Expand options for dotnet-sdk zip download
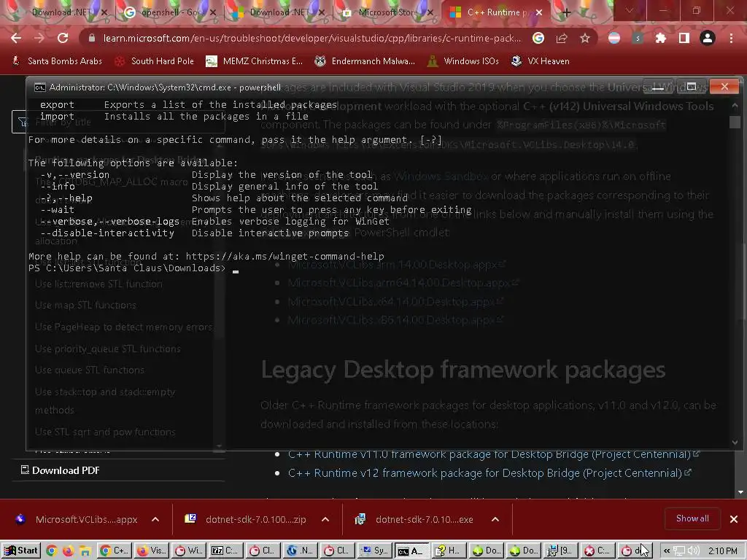The width and height of the screenshot is (747, 560). click(325, 519)
